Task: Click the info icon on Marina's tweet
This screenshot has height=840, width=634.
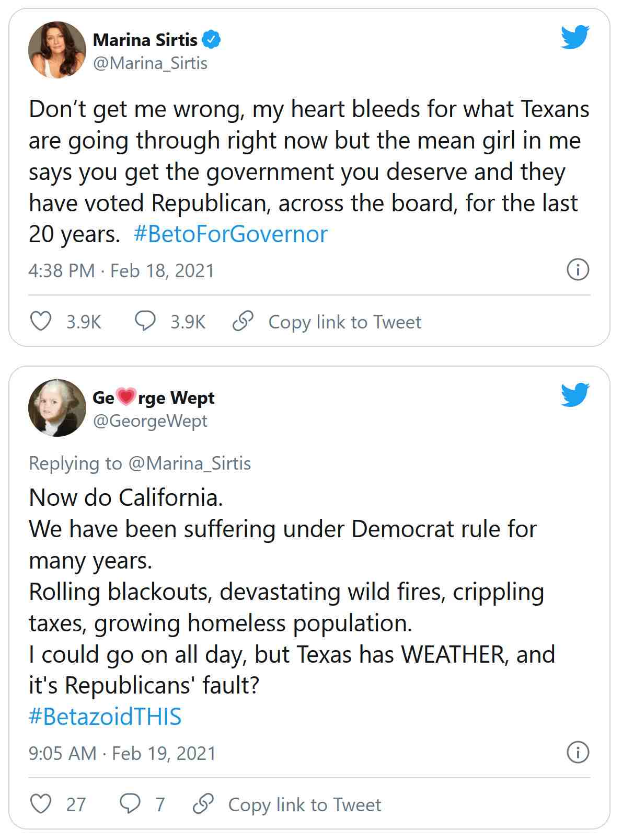Action: (578, 270)
